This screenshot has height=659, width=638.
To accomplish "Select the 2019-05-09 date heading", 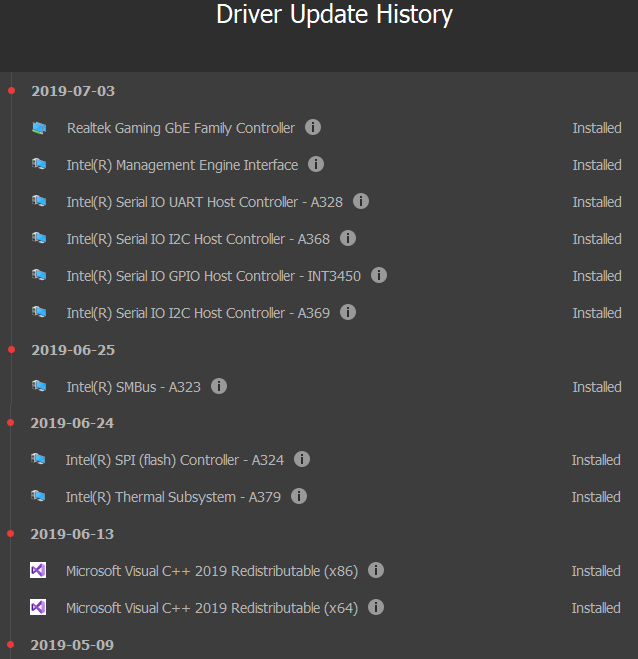I will tap(72, 645).
